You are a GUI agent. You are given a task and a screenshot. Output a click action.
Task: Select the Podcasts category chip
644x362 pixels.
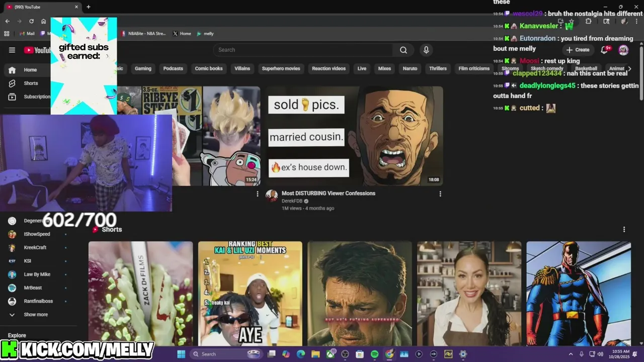click(173, 68)
